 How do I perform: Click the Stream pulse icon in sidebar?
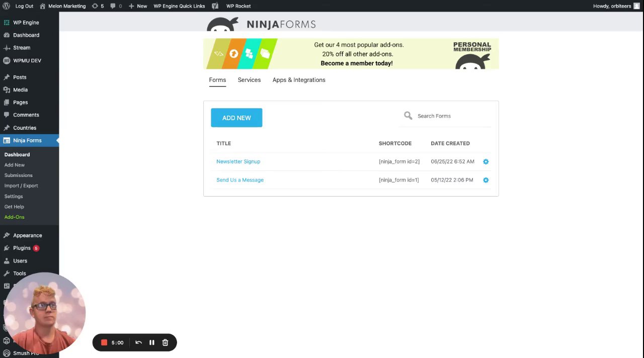(x=7, y=48)
